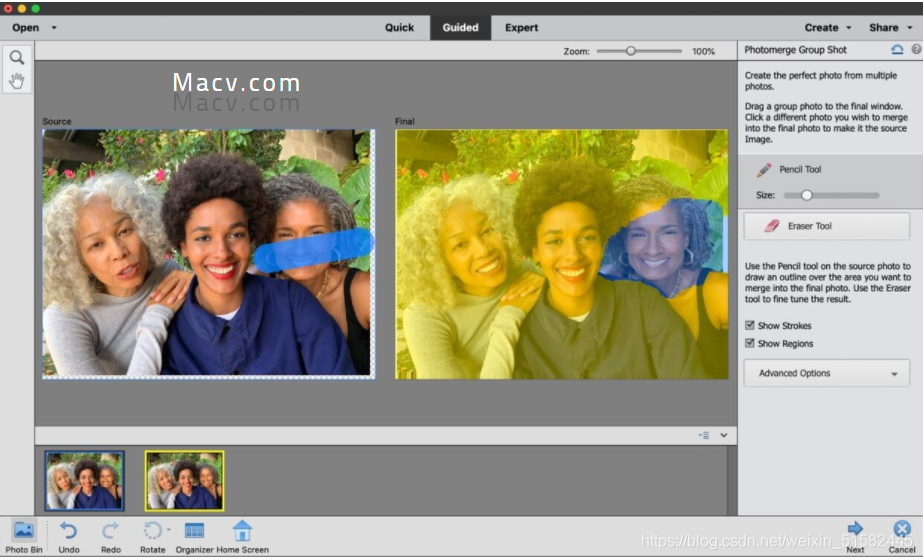The height and width of the screenshot is (560, 923).
Task: Adjust the Pencil Size slider handle
Action: (806, 195)
